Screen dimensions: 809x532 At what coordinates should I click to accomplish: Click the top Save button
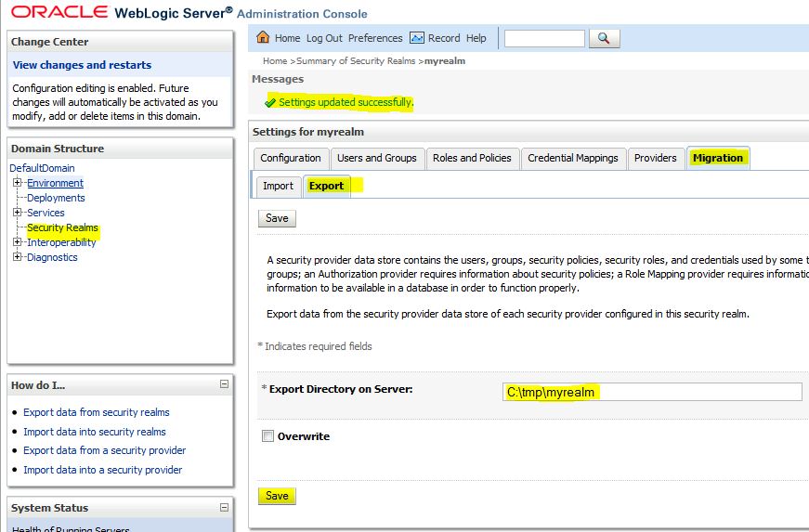coord(277,218)
